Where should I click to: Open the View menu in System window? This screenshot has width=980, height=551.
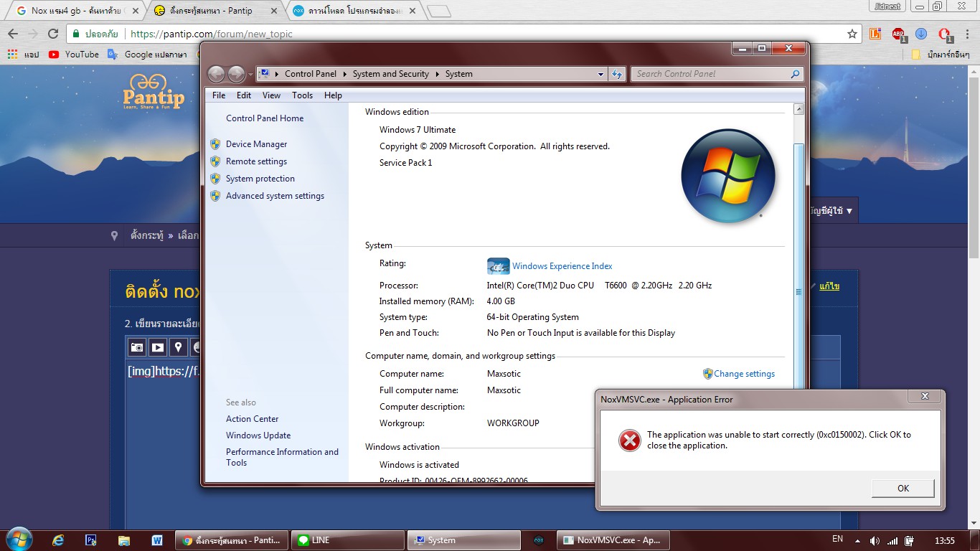tap(271, 95)
